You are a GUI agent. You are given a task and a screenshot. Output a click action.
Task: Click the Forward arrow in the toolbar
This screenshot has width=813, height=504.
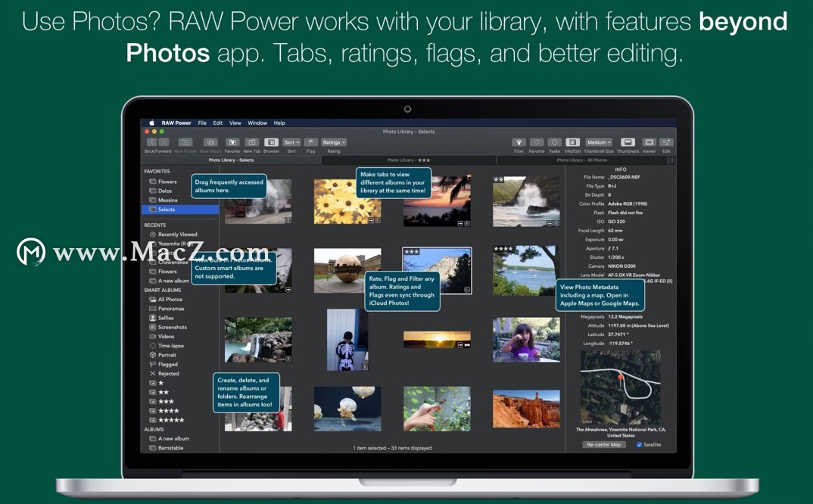pyautogui.click(x=164, y=142)
